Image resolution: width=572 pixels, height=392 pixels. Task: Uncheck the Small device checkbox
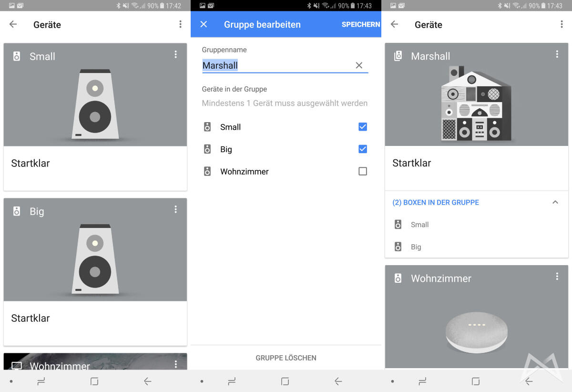pyautogui.click(x=363, y=127)
